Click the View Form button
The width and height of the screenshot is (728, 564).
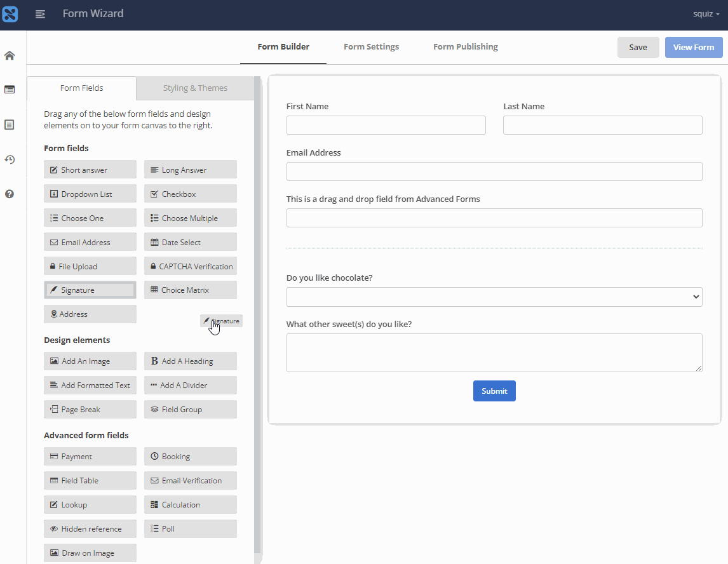click(694, 48)
